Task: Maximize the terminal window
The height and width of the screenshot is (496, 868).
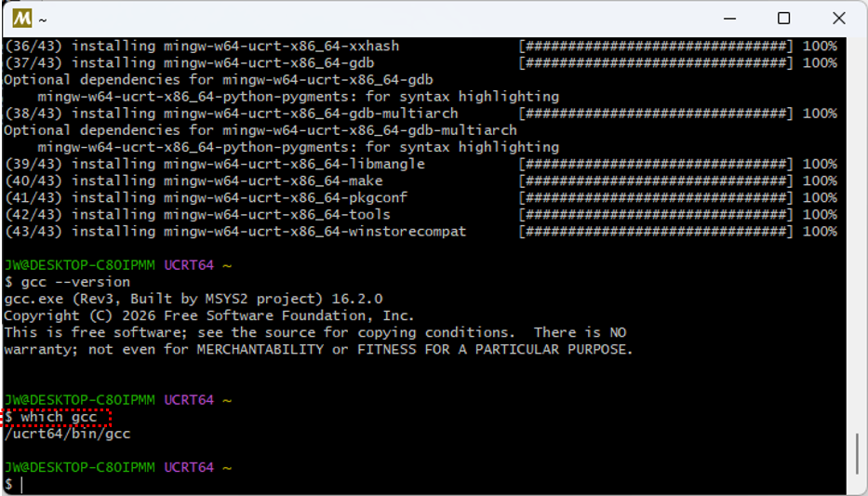Action: [784, 19]
